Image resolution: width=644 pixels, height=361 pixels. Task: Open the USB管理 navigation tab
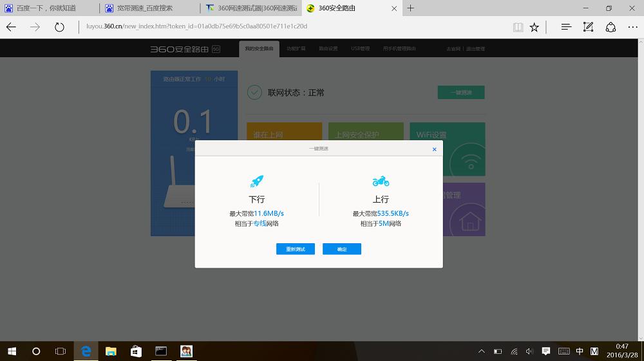(360, 49)
